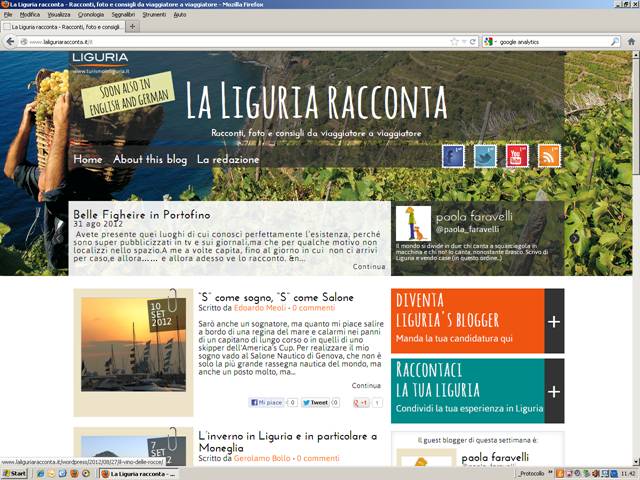This screenshot has height=480, width=640.
Task: Click the Tweet share button
Action: tap(315, 402)
